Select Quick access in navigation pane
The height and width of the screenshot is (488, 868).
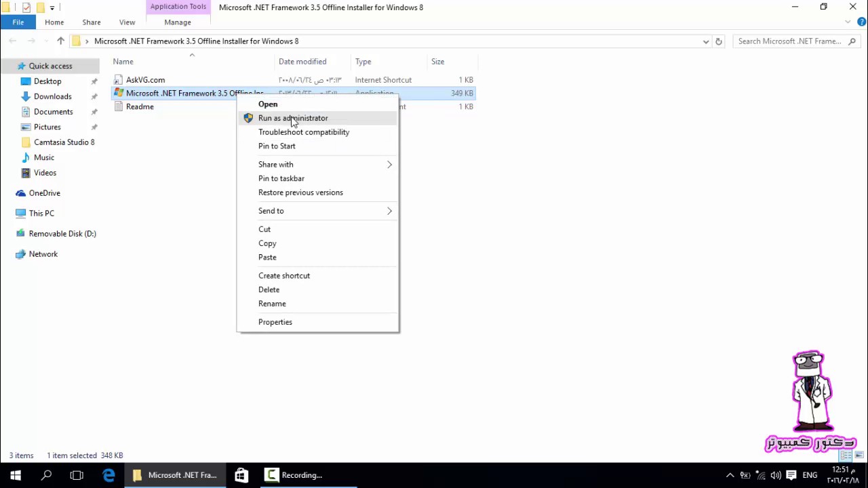pyautogui.click(x=50, y=66)
